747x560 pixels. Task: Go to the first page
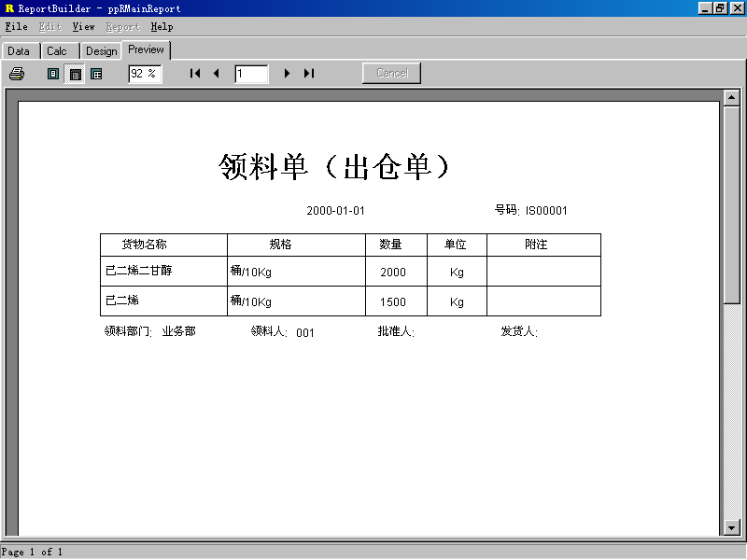pyautogui.click(x=195, y=74)
